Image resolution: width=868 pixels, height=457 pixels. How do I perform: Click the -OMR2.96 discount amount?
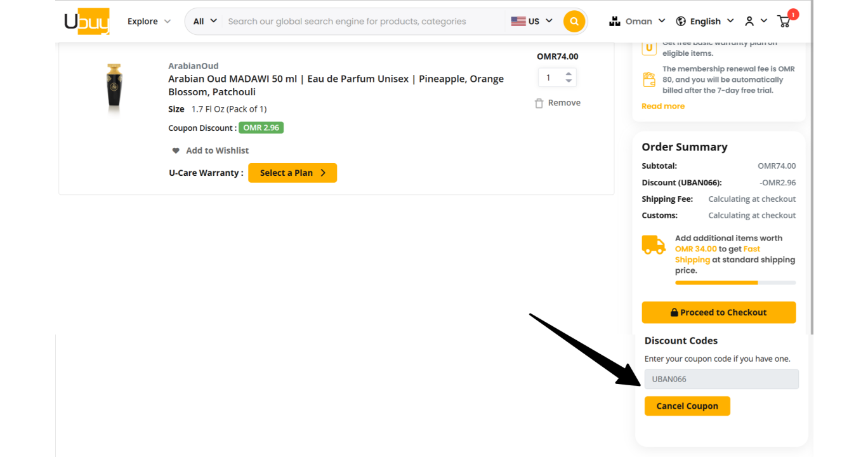(x=777, y=182)
